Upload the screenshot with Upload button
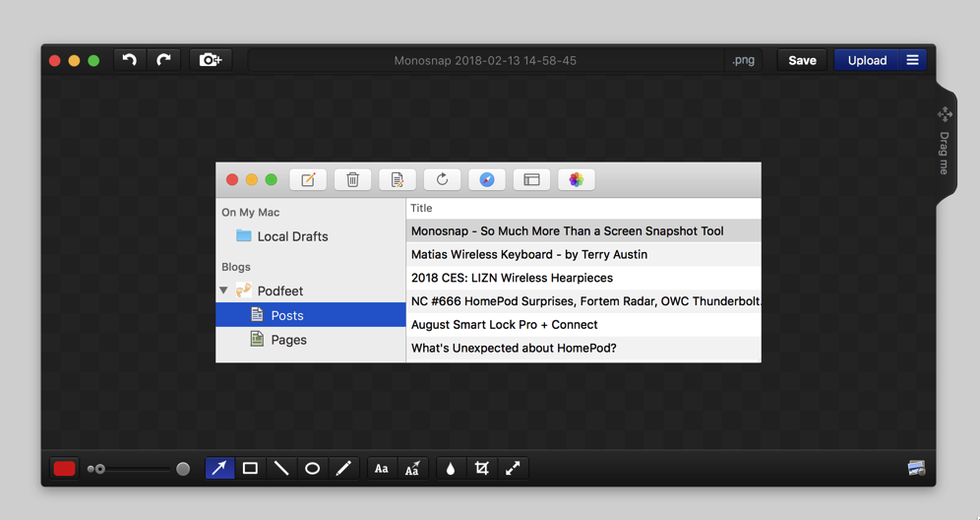Image resolution: width=980 pixels, height=520 pixels. click(866, 60)
